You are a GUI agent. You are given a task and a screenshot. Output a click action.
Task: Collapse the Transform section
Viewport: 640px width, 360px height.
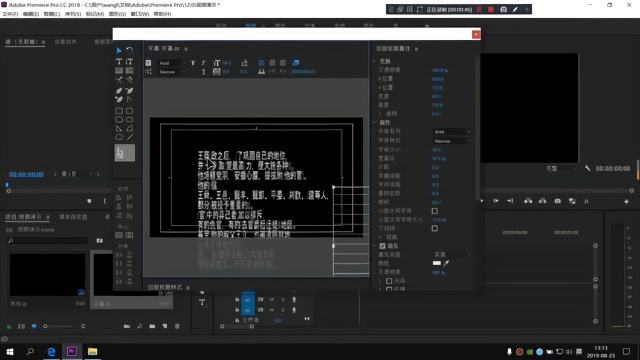374,61
